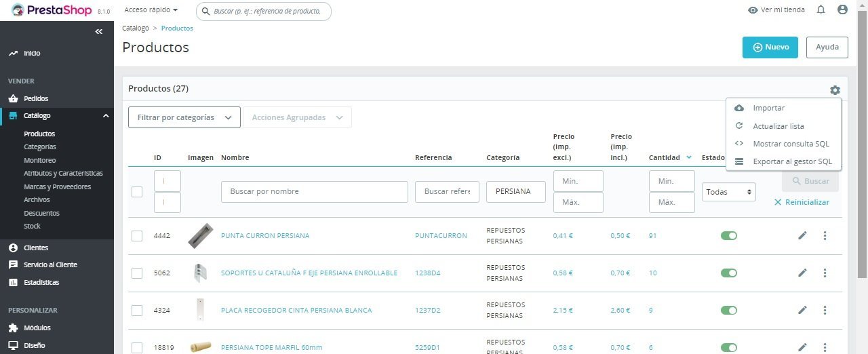Click the Ver mi tienda eye icon
The image size is (868, 354).
(753, 10)
